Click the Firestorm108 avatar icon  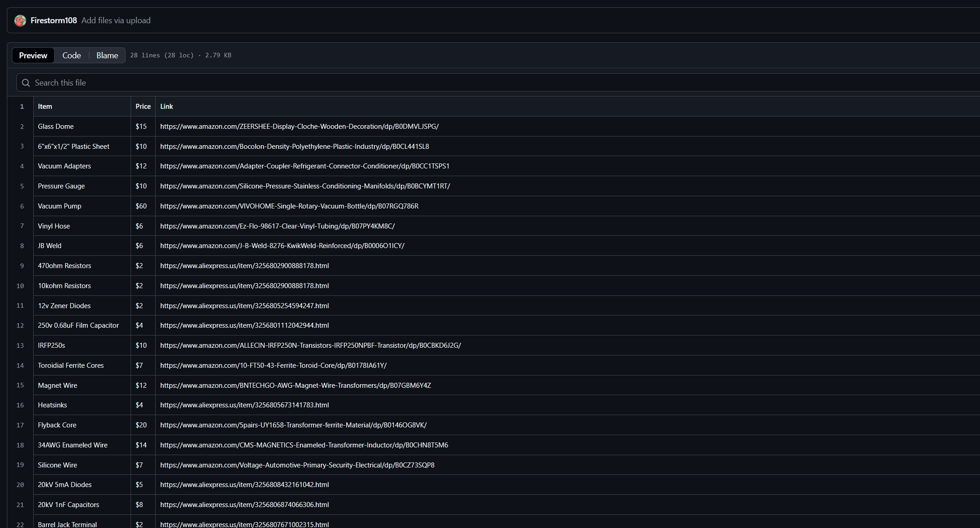[x=20, y=20]
